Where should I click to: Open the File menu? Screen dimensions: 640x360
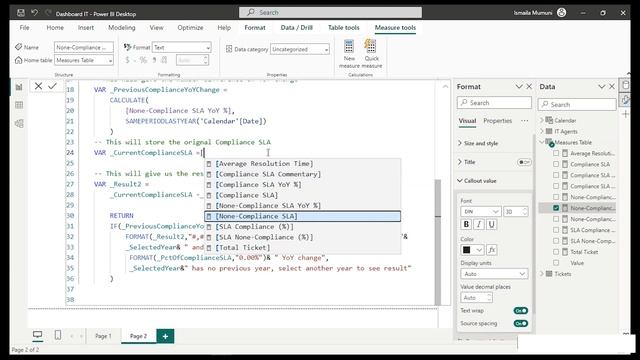(x=24, y=27)
